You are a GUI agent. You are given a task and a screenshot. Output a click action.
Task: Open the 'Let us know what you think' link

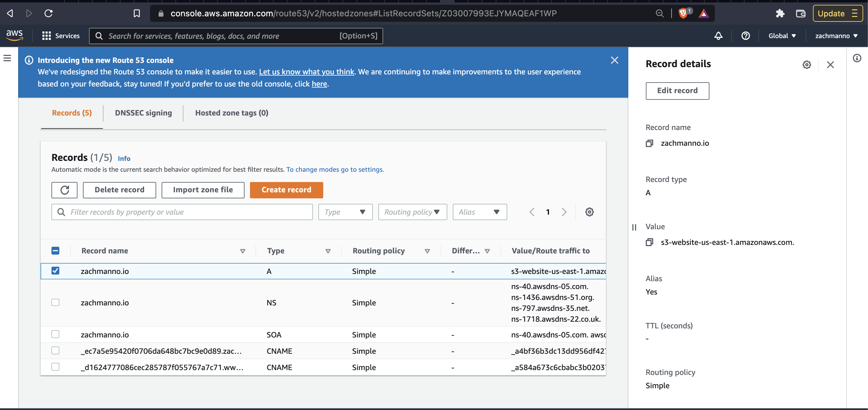(x=306, y=72)
